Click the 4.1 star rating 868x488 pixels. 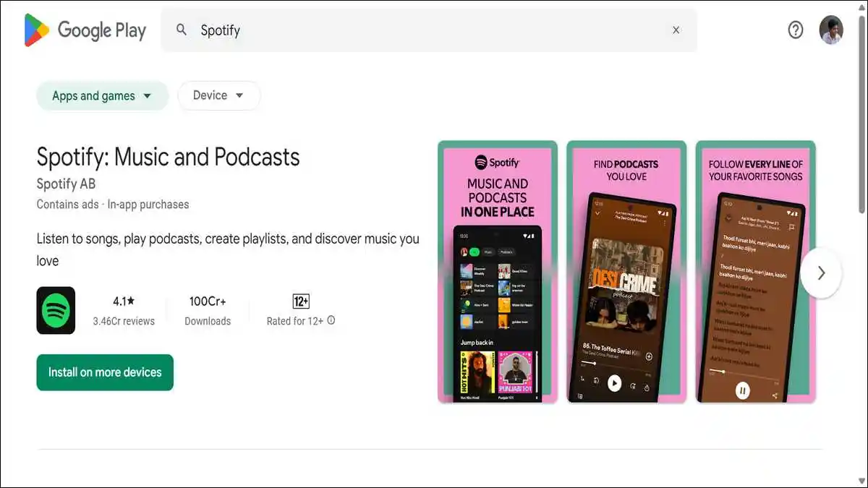[124, 301]
